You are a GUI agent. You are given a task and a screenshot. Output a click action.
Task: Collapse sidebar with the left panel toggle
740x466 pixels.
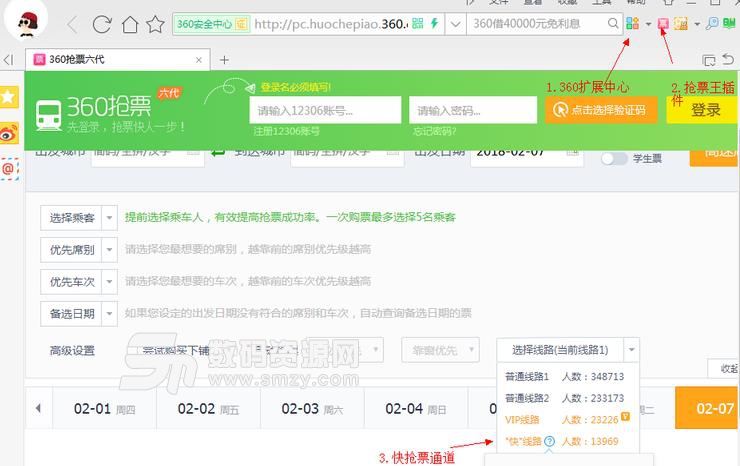(8, 60)
